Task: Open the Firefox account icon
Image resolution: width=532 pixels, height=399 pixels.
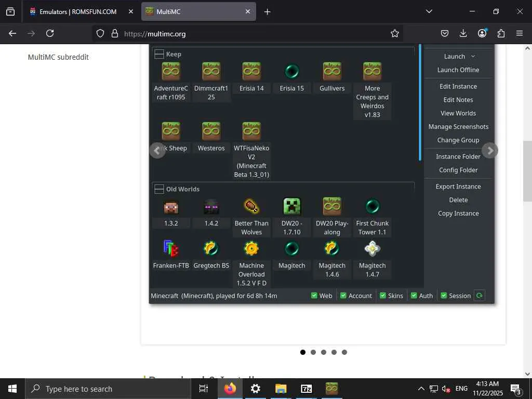Action: tap(482, 33)
